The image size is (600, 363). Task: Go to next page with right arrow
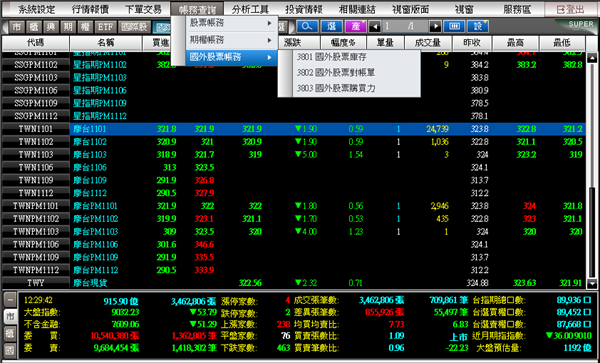point(435,26)
